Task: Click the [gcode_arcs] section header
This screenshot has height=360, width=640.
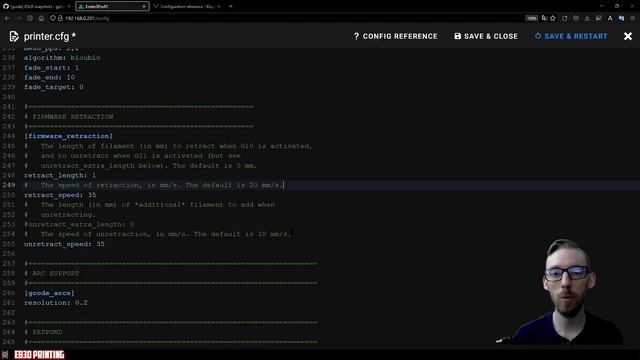Action: click(x=49, y=293)
